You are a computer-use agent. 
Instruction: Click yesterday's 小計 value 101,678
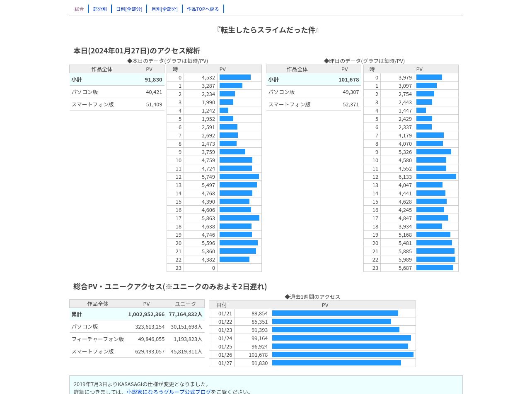pos(349,79)
